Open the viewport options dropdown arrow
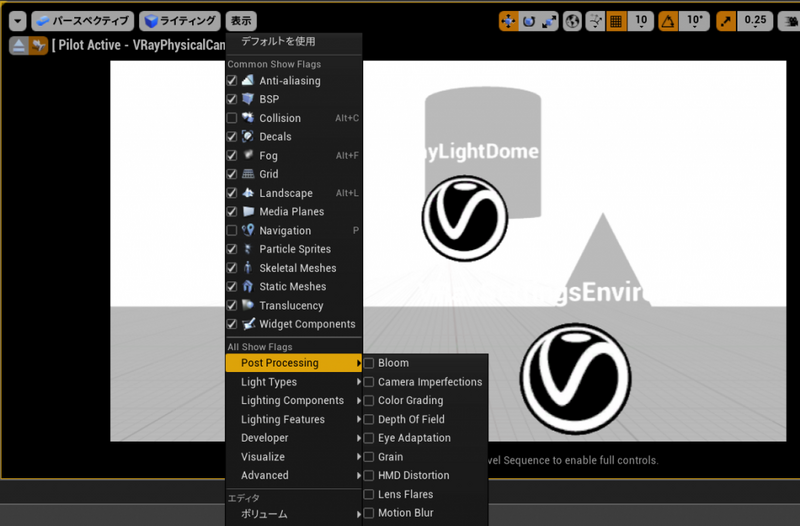Viewport: 800px width, 526px height. (x=17, y=21)
